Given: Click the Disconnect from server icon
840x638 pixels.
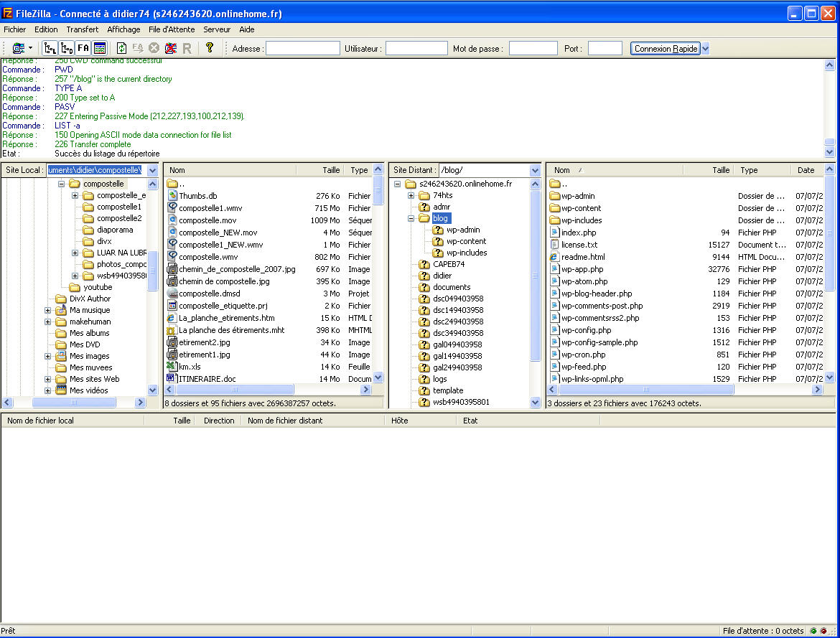Looking at the screenshot, I should (x=171, y=48).
